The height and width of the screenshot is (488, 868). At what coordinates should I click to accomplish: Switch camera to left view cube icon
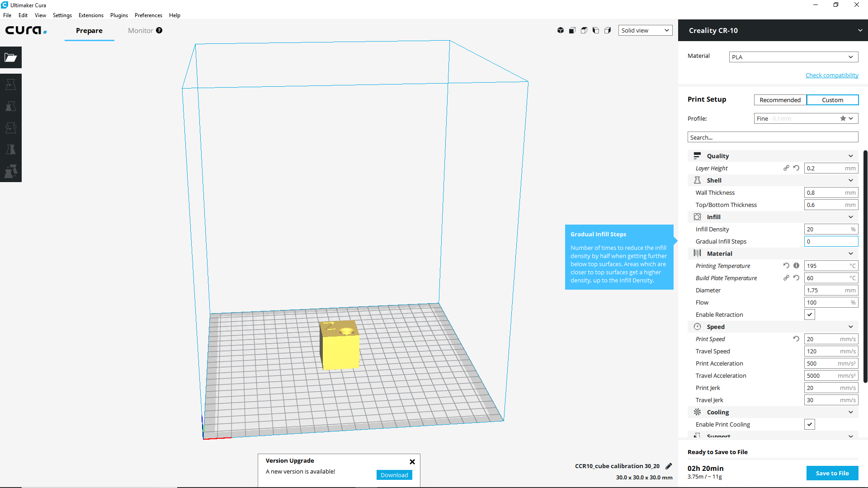596,30
